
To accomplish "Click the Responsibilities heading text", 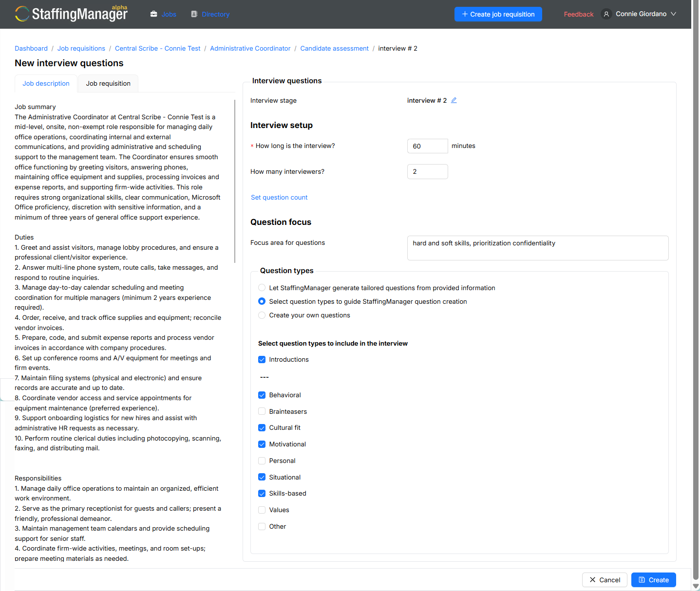I will tap(38, 478).
